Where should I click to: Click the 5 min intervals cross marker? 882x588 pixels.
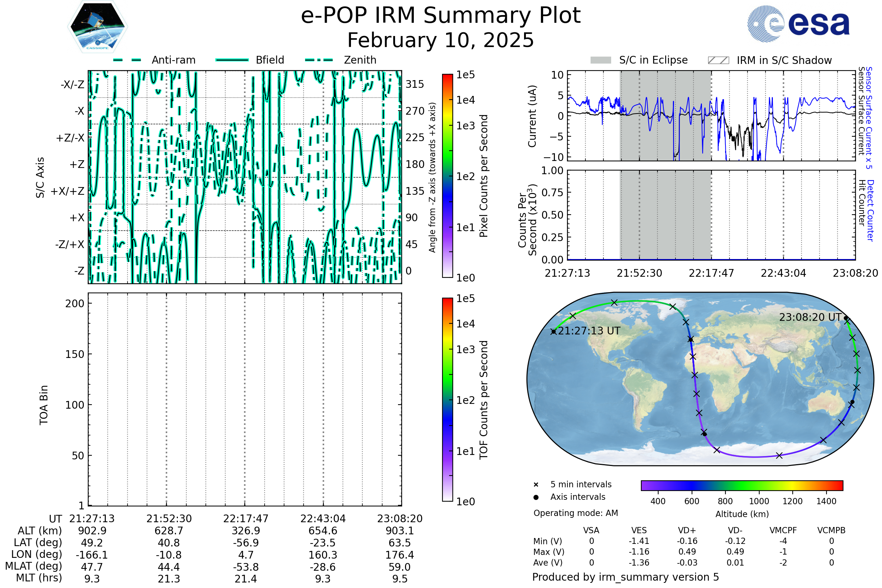coord(536,485)
